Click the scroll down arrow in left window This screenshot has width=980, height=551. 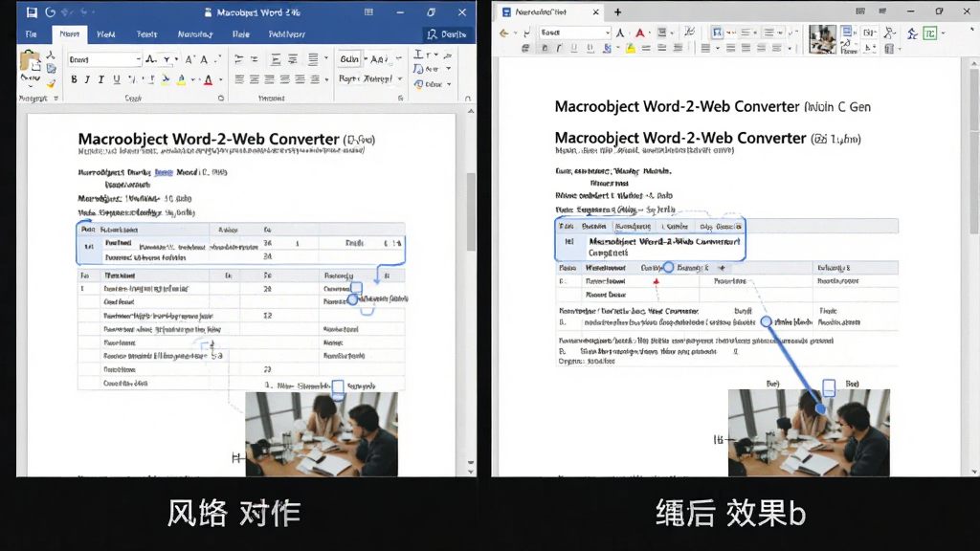click(471, 472)
